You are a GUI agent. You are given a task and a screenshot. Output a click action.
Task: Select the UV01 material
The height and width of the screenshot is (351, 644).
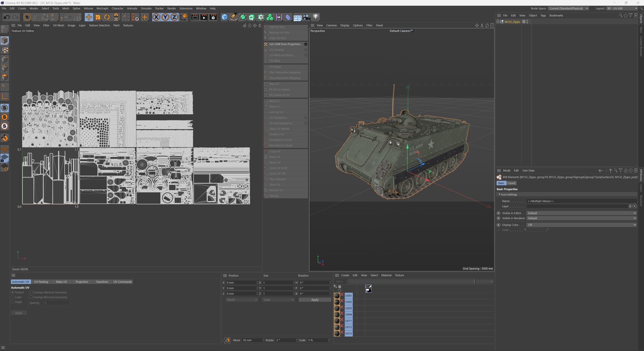(x=348, y=296)
